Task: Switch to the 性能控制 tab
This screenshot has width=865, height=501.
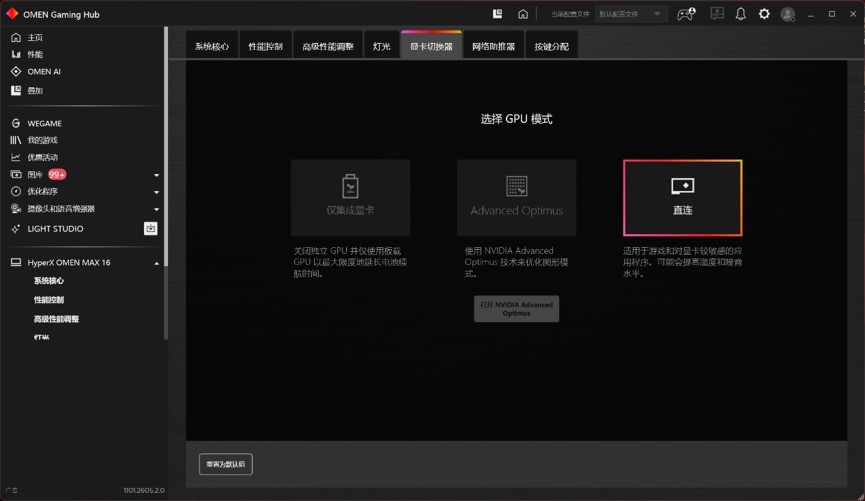Action: coord(265,46)
